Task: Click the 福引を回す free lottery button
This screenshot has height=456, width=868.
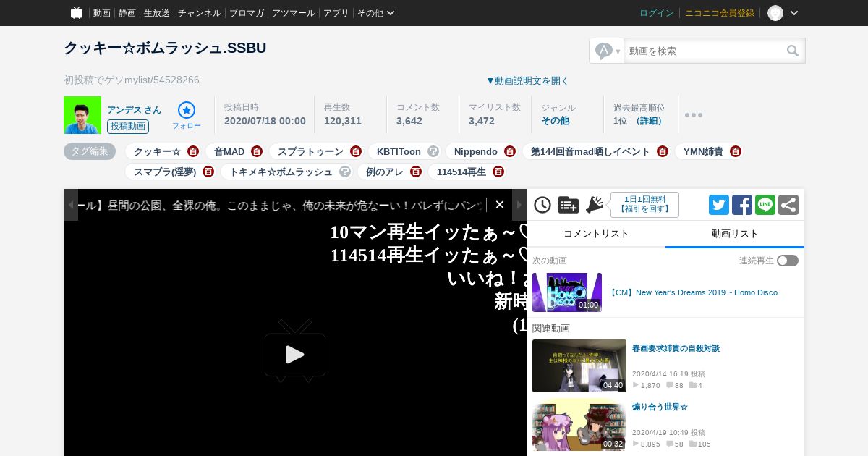Action: click(644, 205)
